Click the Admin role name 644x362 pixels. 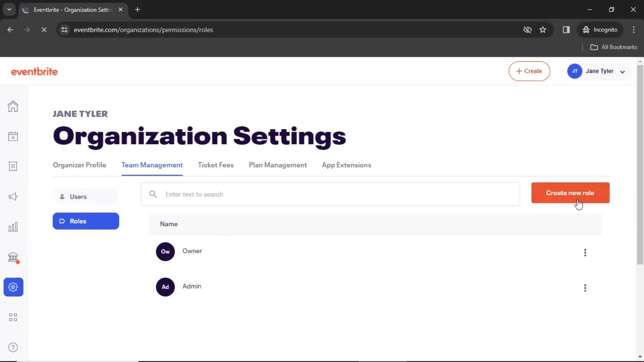[192, 286]
